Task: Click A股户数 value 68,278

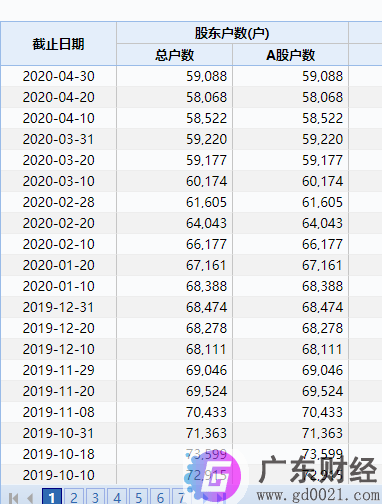Action: pyautogui.click(x=322, y=328)
